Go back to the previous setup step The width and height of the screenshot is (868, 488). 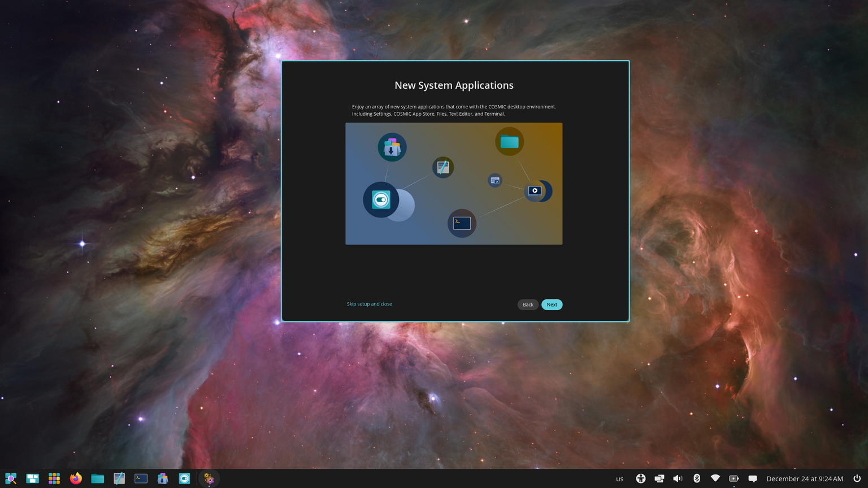tap(527, 304)
